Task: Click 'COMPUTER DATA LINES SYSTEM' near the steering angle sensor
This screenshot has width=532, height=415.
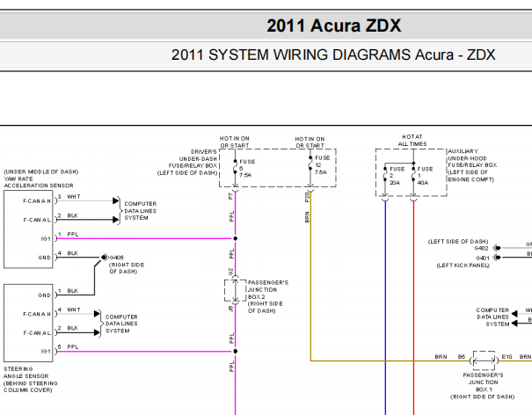Action: pyautogui.click(x=121, y=324)
